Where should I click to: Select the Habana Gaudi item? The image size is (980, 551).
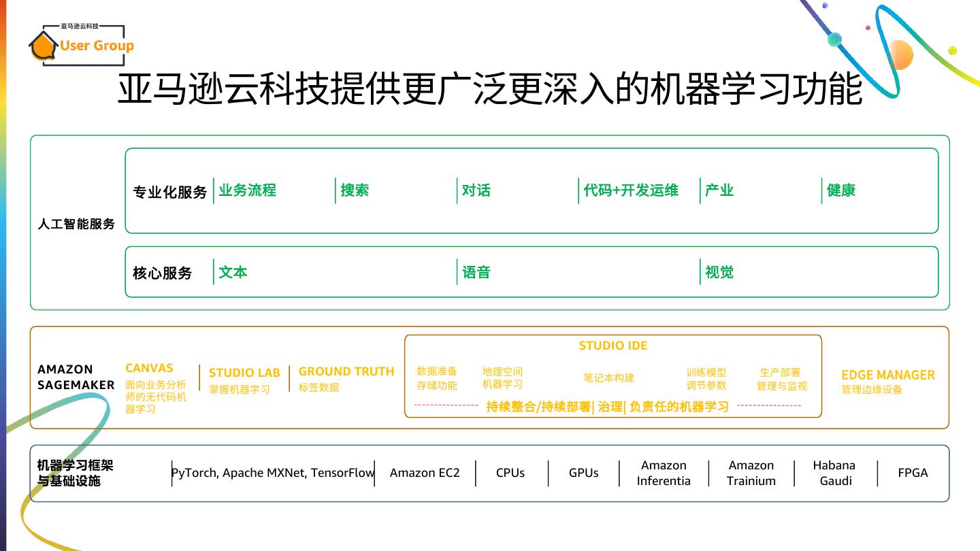834,473
